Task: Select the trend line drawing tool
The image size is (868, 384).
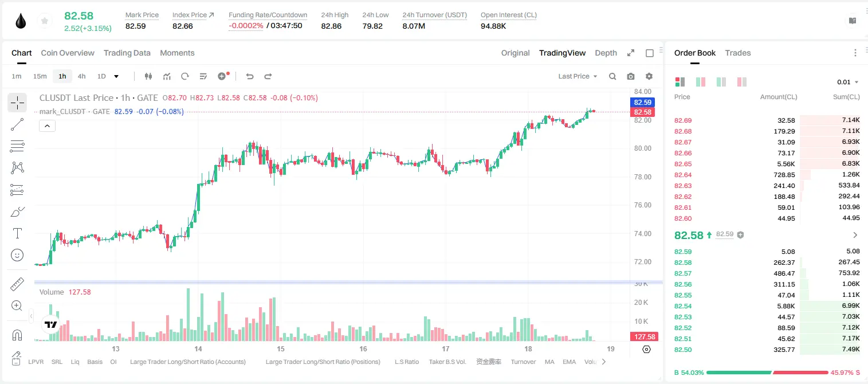Action: [17, 124]
